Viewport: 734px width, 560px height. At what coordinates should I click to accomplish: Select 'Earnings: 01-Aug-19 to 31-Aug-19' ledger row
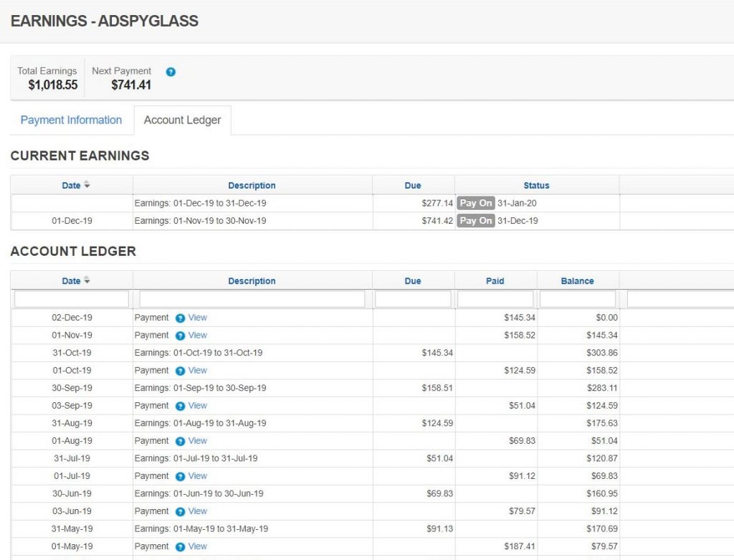pyautogui.click(x=373, y=423)
